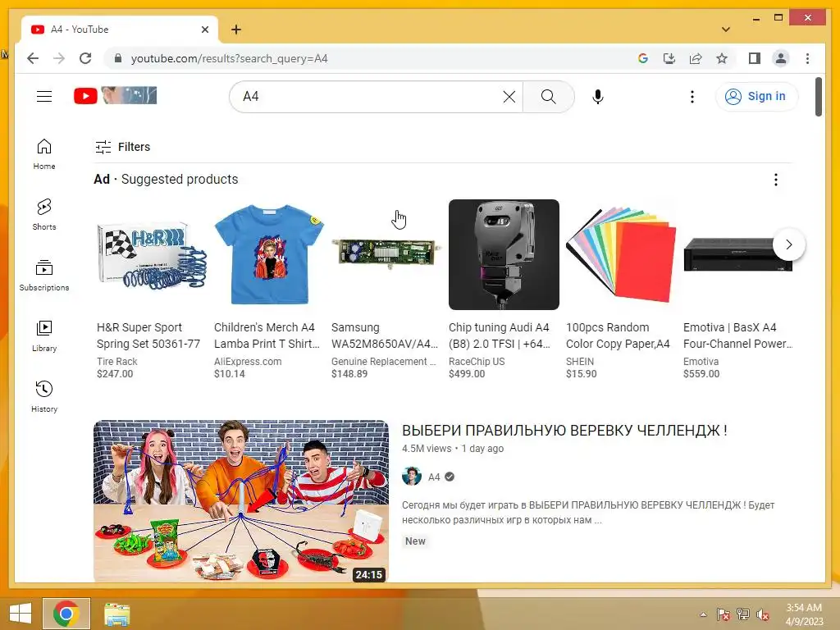Click the RaceChip US seller name
Viewport: 840px width, 630px height.
(x=477, y=362)
